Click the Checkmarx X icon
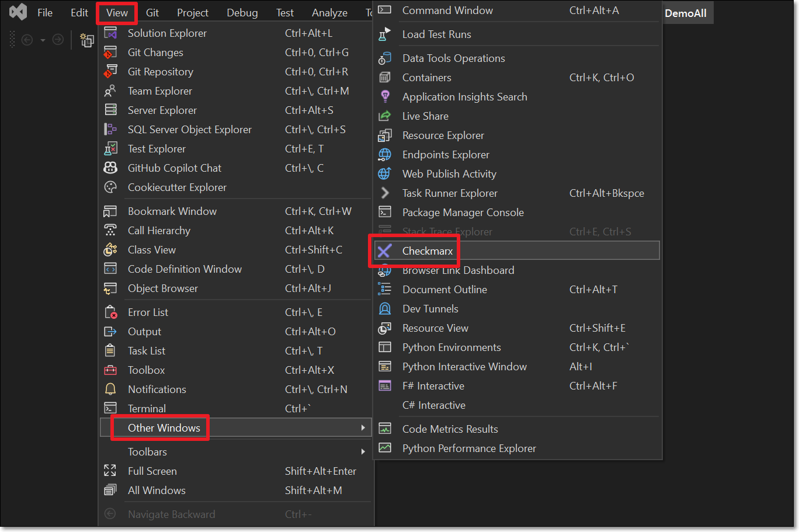799x532 pixels. point(384,251)
